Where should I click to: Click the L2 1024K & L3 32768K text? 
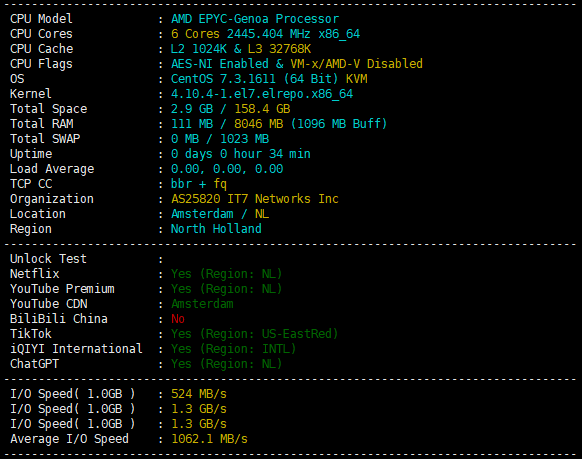pos(241,49)
